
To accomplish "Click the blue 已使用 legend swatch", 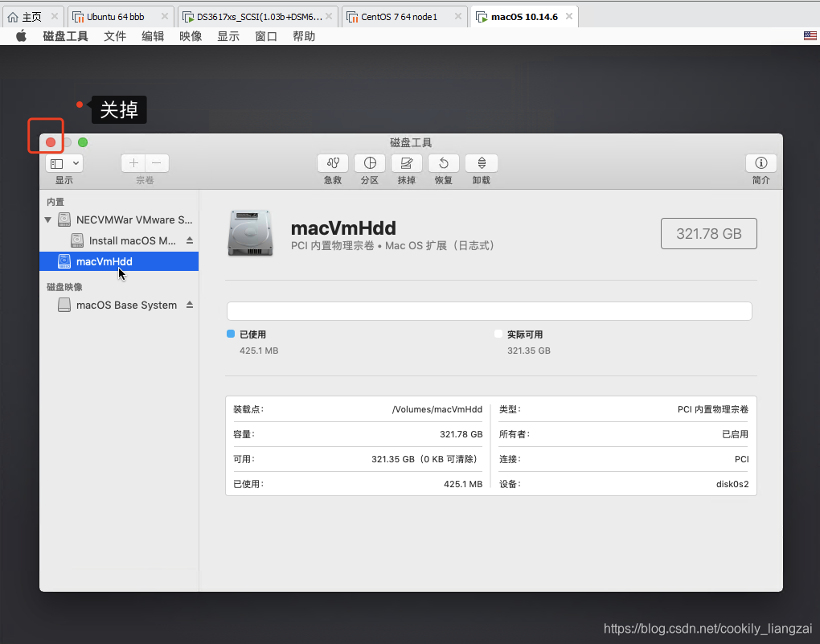I will [231, 334].
